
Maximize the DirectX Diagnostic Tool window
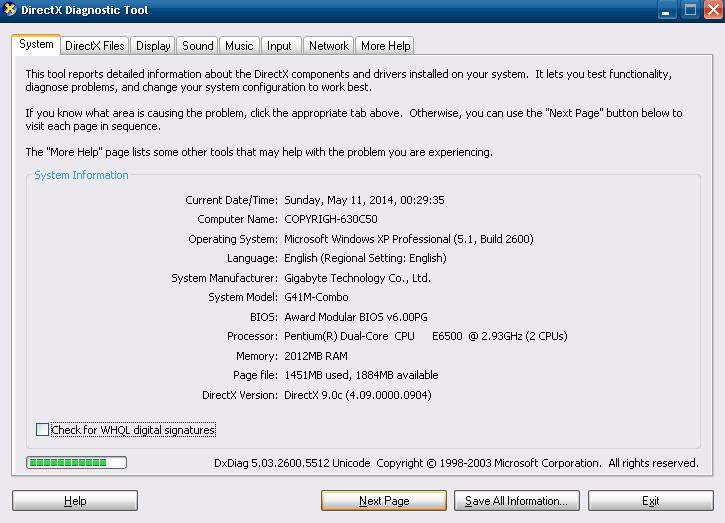click(x=691, y=10)
